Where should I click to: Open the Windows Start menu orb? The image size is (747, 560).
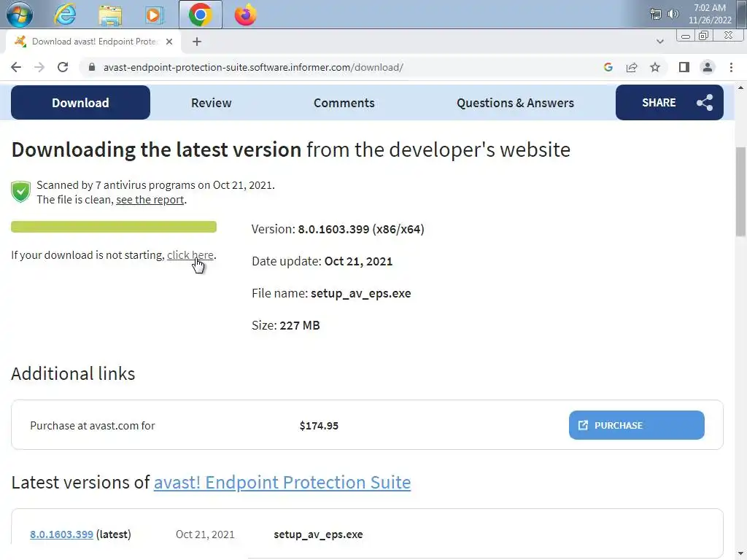20,15
